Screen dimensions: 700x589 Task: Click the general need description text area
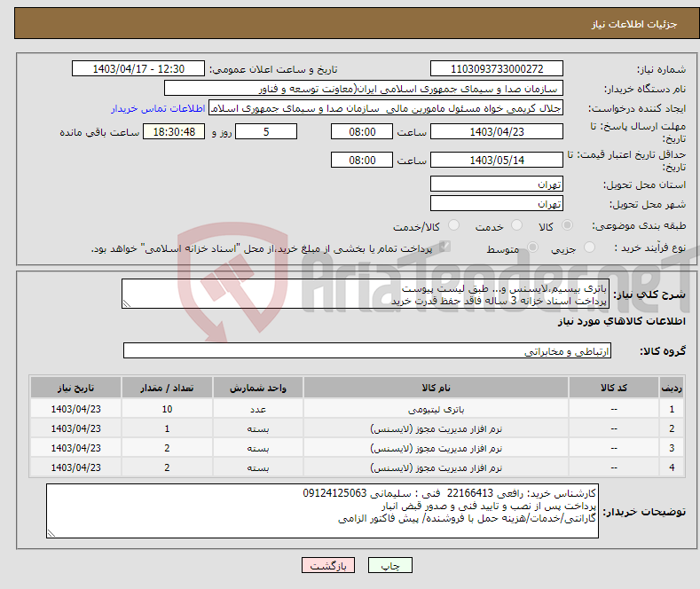click(366, 294)
